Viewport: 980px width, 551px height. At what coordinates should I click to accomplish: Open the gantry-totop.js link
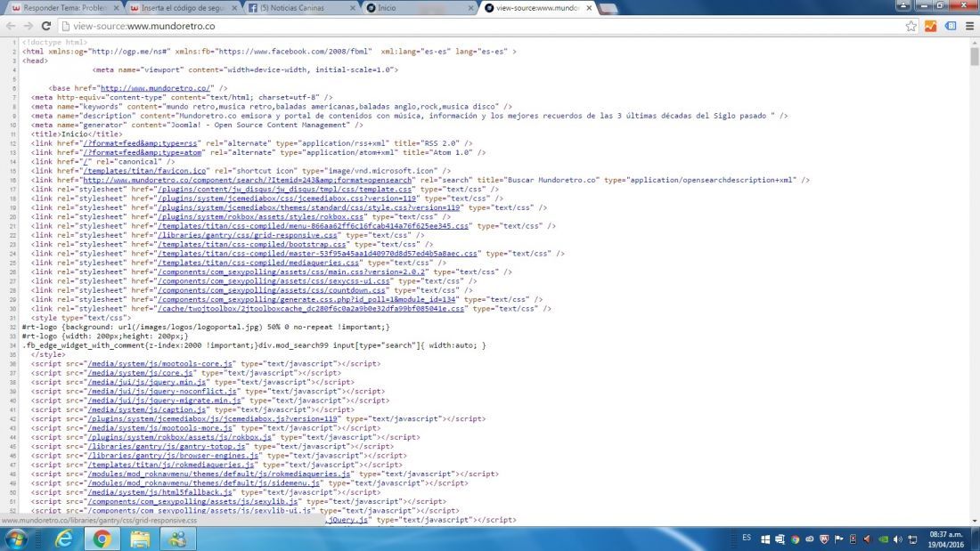[x=167, y=447]
